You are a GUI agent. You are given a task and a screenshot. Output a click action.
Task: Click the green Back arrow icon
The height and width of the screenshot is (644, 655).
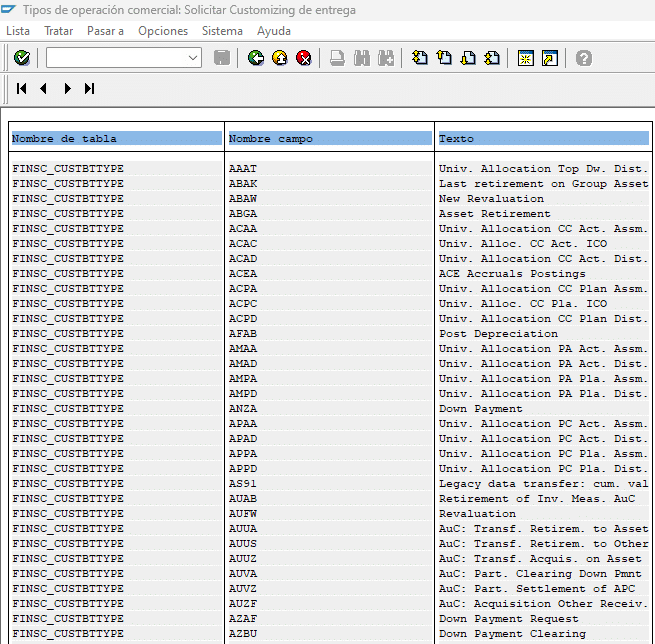pyautogui.click(x=256, y=59)
